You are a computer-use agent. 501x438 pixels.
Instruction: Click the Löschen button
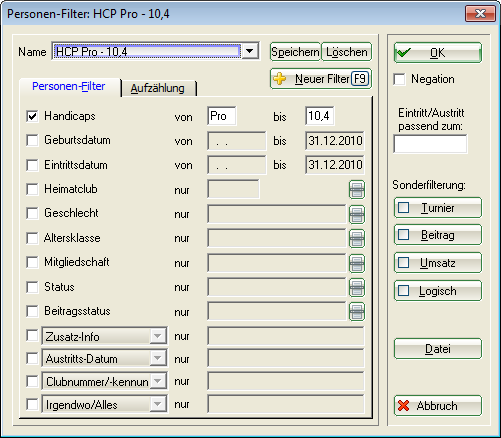[x=347, y=52]
